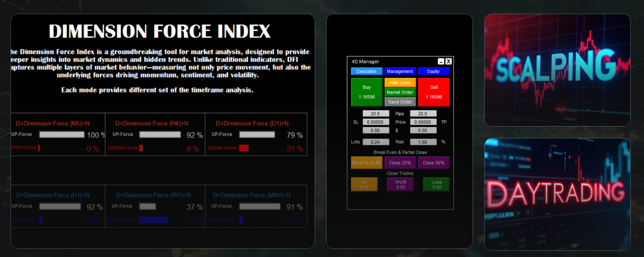
Task: Click the Close Trades Profit button
Action: pos(400,184)
